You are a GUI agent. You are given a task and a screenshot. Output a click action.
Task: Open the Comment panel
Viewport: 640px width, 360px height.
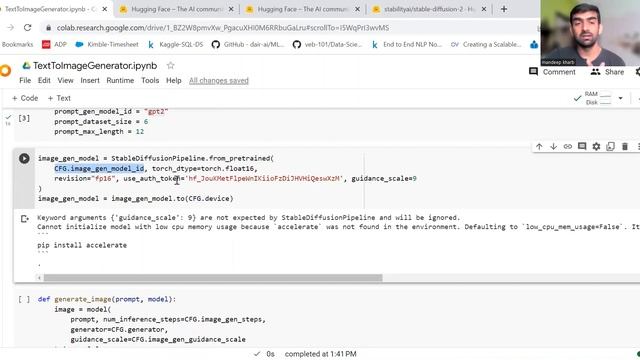552,72
